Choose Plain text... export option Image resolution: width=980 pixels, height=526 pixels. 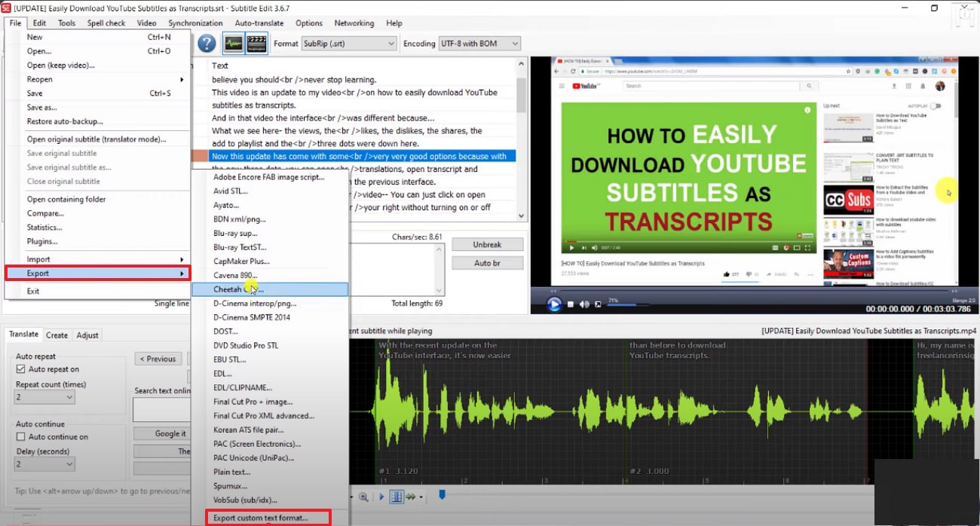coord(270,472)
